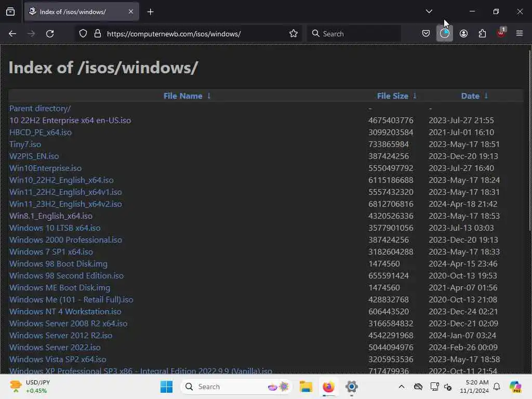
Task: Click Windows Server 2022.iso link
Action: [x=55, y=348]
